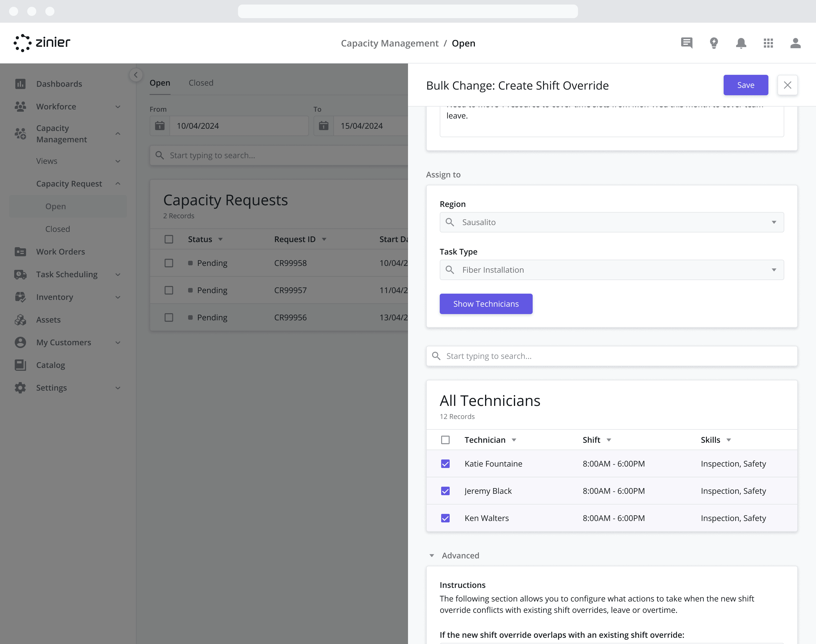Open the user profile icon
816x644 pixels.
tap(796, 43)
